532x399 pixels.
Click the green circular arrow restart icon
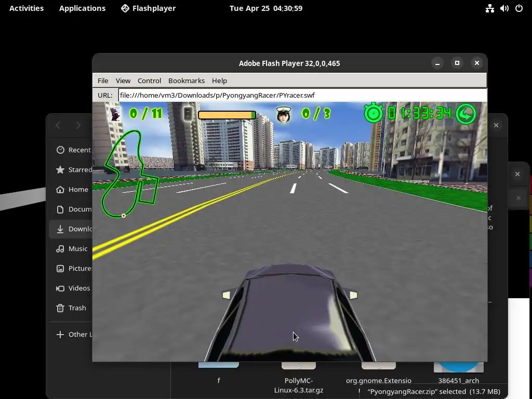click(466, 114)
